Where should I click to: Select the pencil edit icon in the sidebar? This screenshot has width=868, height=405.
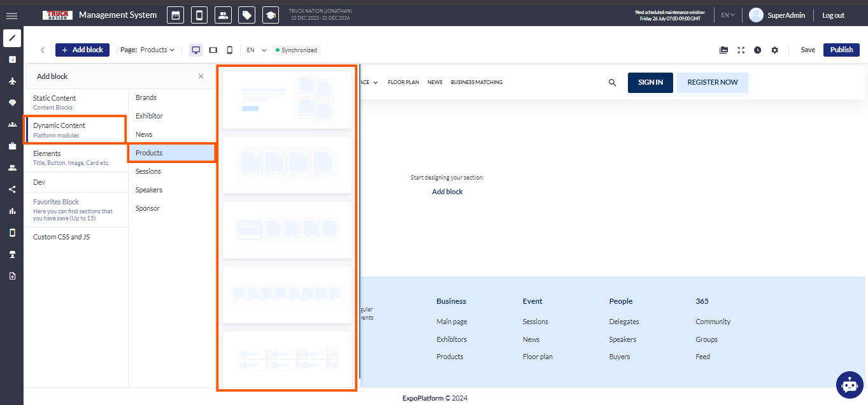(12, 38)
